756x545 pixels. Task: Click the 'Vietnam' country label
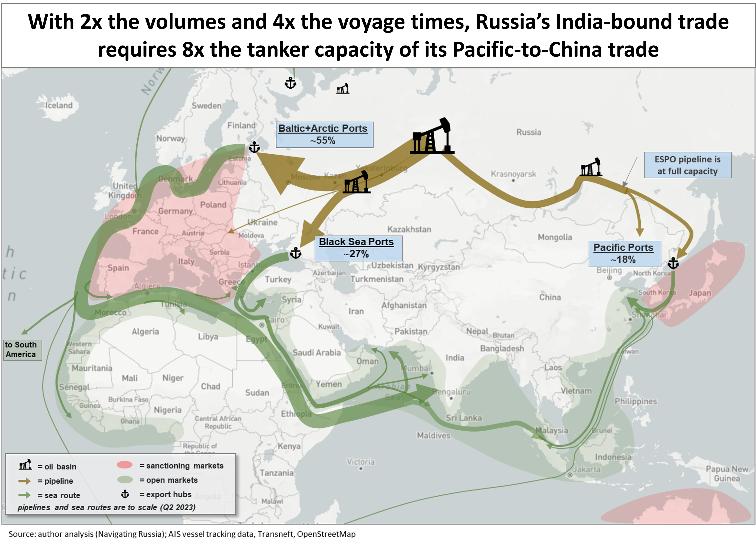[576, 391]
